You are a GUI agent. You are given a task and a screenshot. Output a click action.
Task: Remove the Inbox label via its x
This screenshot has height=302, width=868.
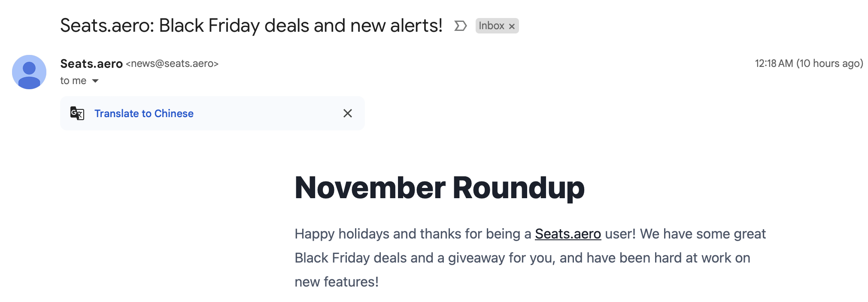(x=512, y=26)
